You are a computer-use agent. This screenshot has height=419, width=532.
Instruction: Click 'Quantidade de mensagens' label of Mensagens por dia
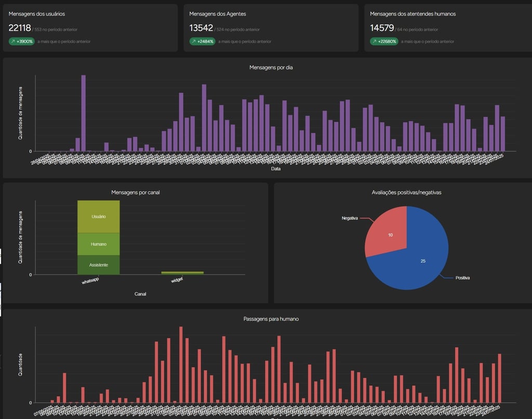tap(20, 113)
